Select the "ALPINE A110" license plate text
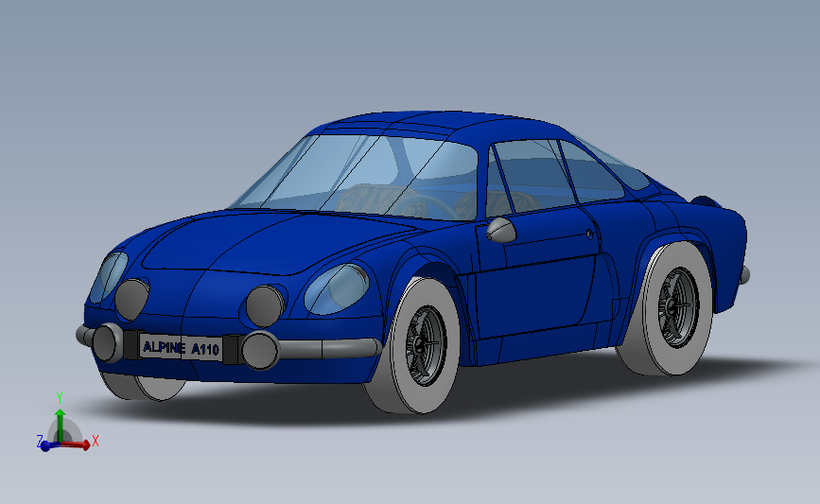820x504 pixels. click(x=181, y=348)
